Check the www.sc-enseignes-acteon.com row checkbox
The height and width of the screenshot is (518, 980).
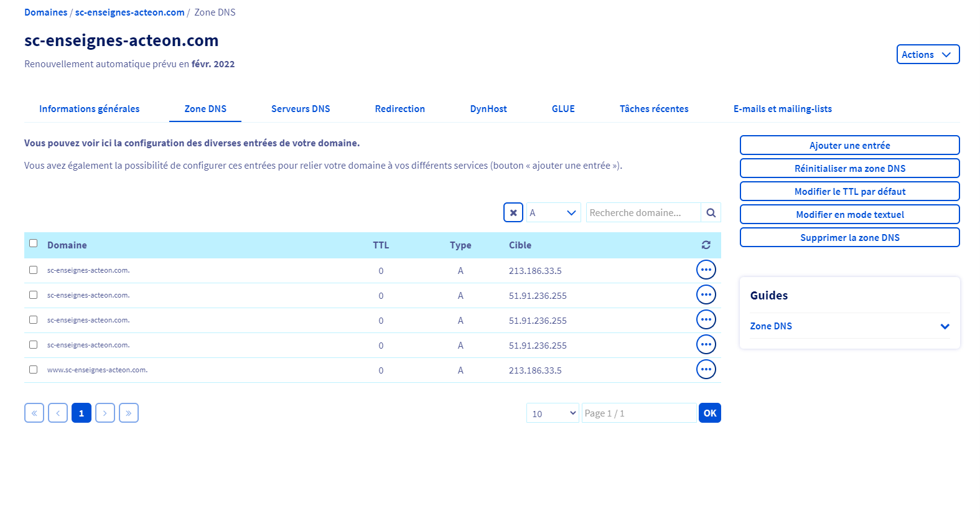34,370
